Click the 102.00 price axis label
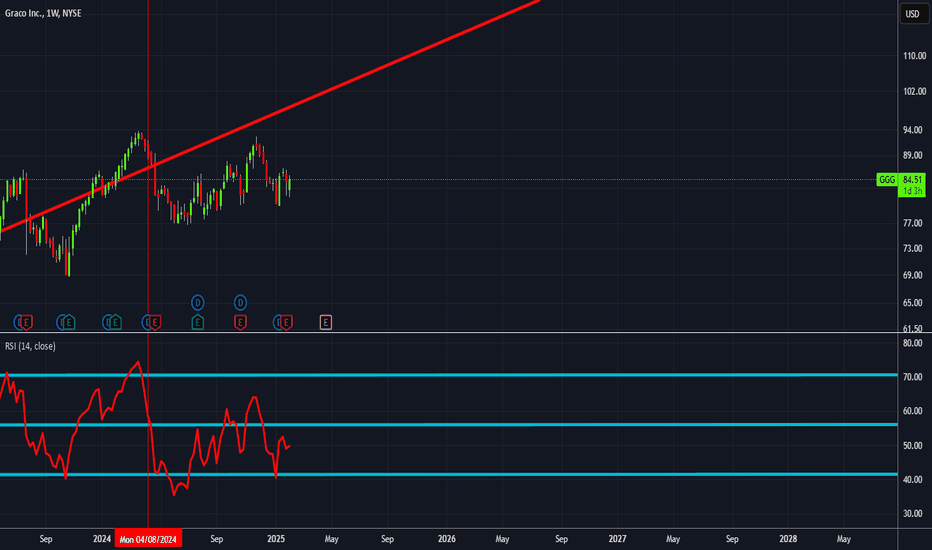This screenshot has width=932, height=550. tap(914, 91)
